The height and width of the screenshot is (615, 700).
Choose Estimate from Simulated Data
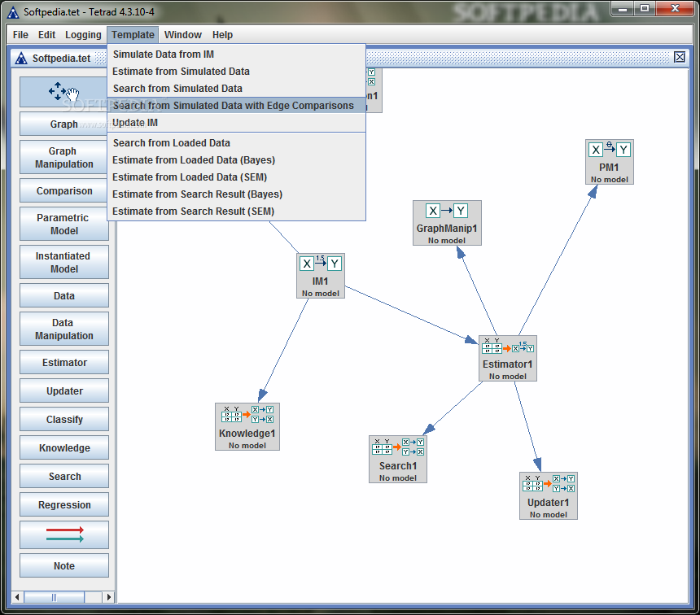[x=237, y=72]
